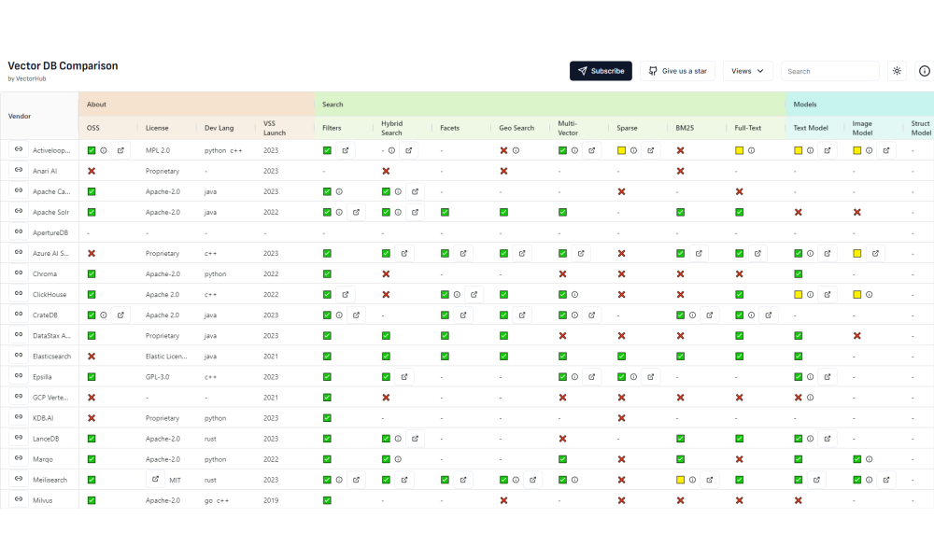Click the link icon for Elasticsearch row

click(19, 356)
